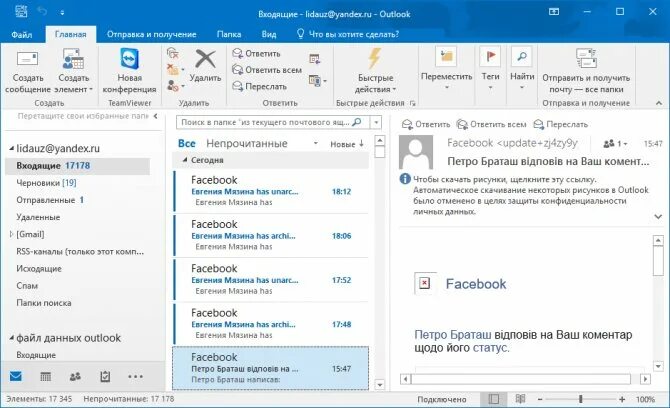Click Reply All in the reading pane
This screenshot has height=408, width=670.
pyautogui.click(x=491, y=124)
